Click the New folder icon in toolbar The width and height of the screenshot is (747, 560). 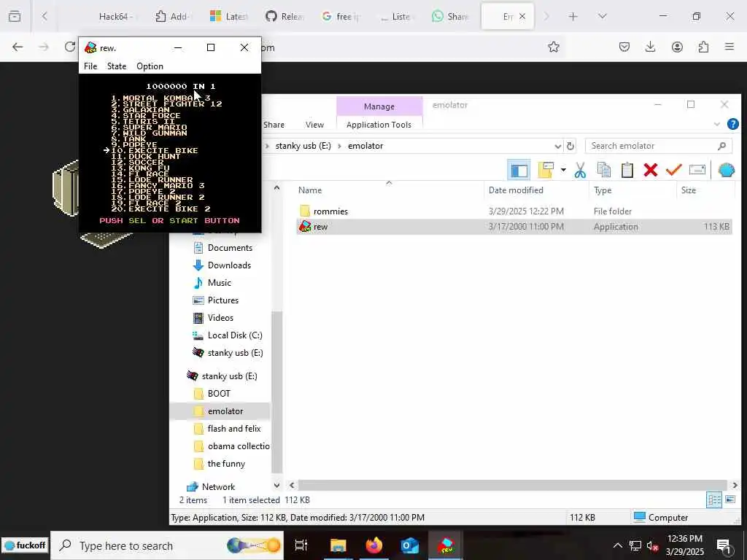point(546,170)
